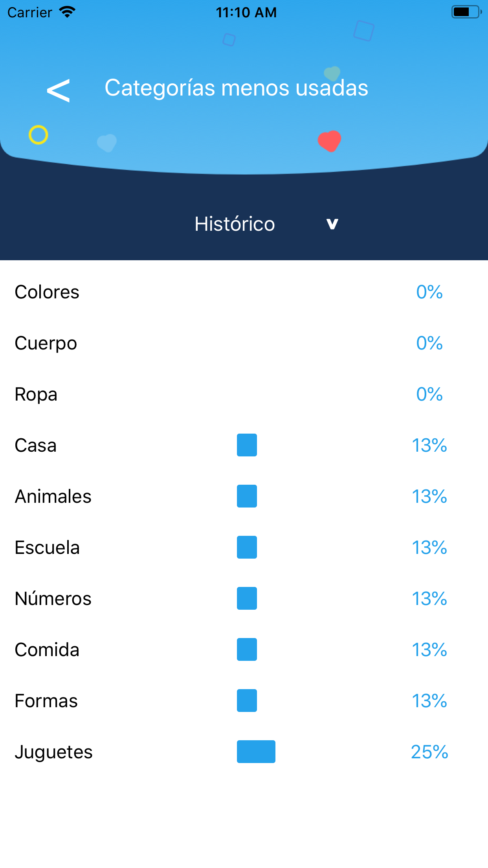Expand the Histórico period dropdown
Image resolution: width=488 pixels, height=868 pixels.
coord(235,224)
